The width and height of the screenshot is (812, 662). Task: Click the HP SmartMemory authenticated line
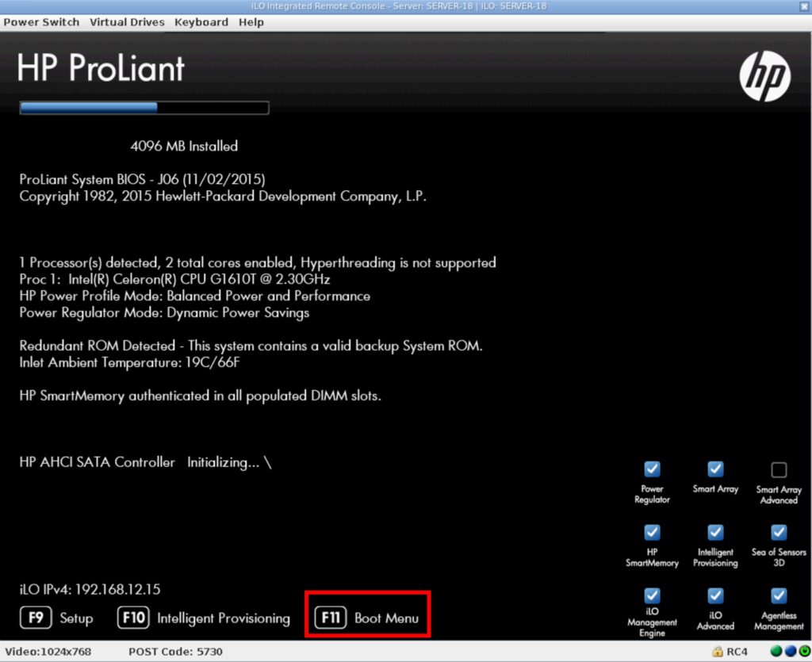click(200, 396)
